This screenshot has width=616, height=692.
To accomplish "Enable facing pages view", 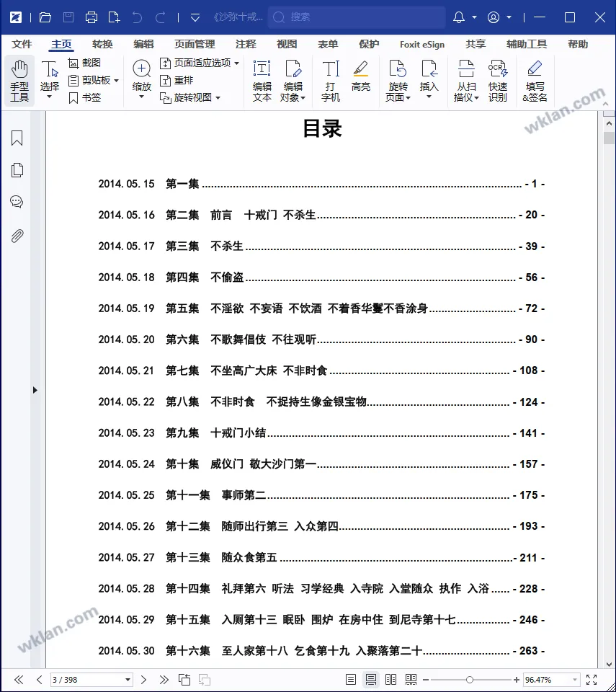I will pyautogui.click(x=390, y=680).
